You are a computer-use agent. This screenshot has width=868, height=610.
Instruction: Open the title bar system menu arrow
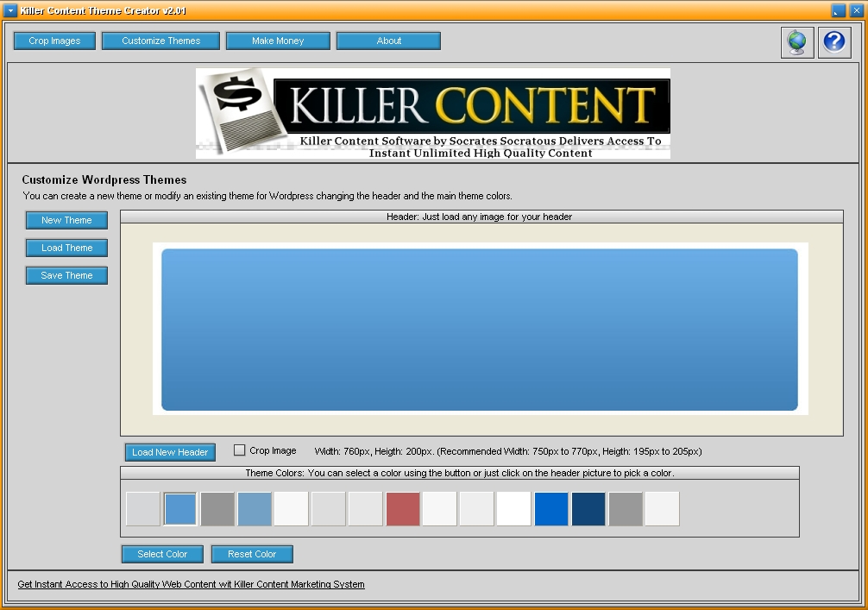(x=10, y=10)
